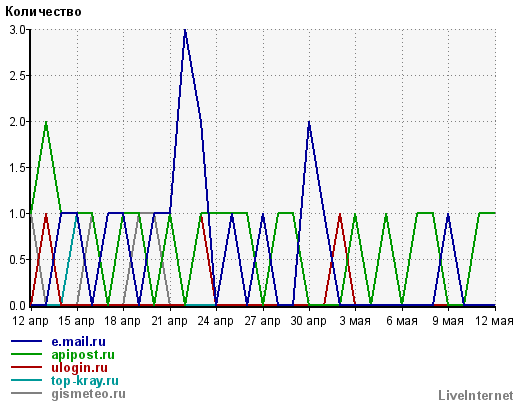Click the 3 мая date label
Screen dimensions: 520x405
[x=355, y=321]
